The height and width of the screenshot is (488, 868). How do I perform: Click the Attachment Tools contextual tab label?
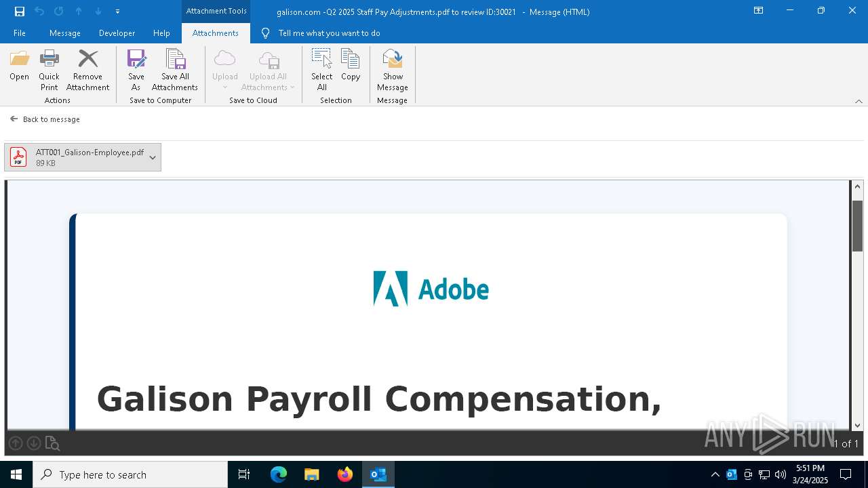click(x=216, y=11)
